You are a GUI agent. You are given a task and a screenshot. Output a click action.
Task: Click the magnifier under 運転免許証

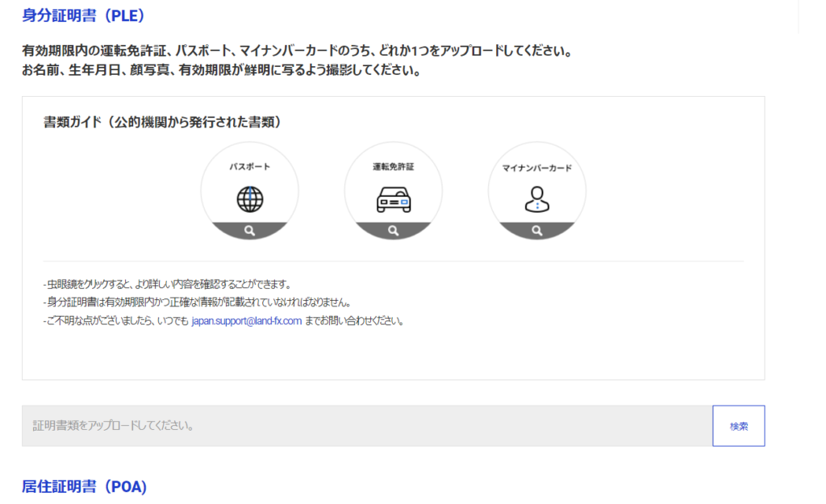394,231
